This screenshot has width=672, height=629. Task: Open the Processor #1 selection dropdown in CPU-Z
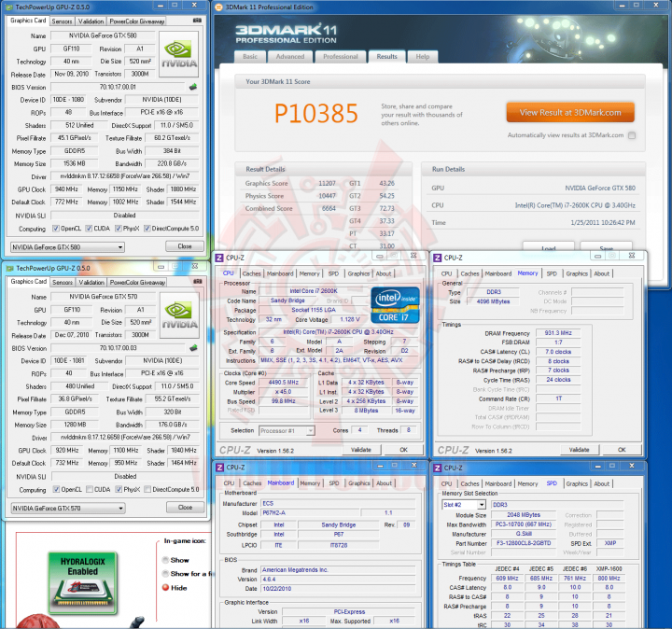tap(287, 430)
